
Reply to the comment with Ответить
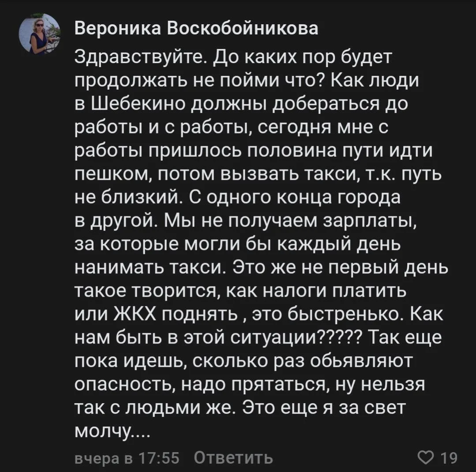tap(233, 457)
